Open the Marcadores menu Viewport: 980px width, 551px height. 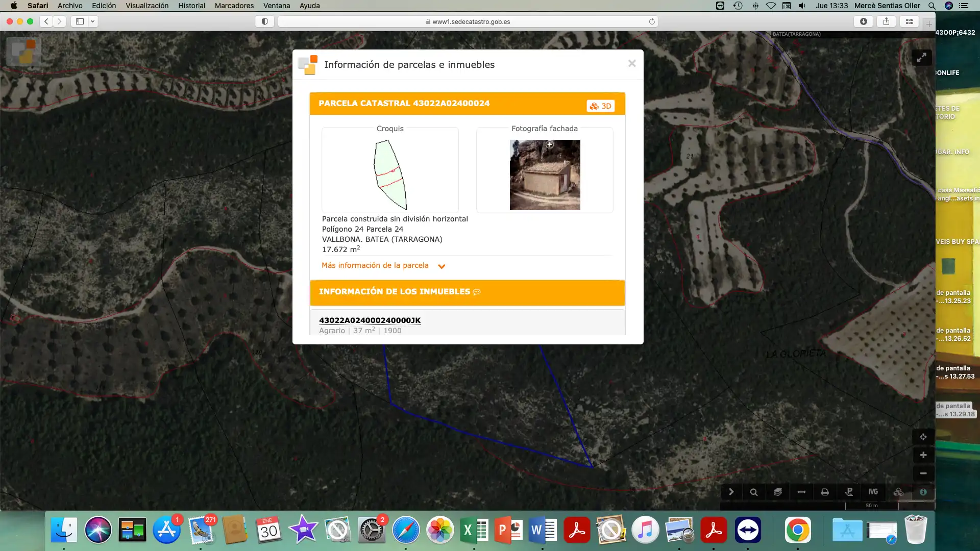[234, 6]
